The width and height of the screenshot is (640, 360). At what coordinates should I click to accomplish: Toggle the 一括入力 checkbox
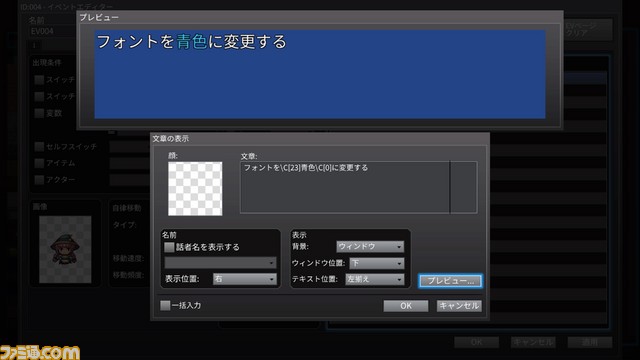coord(165,305)
